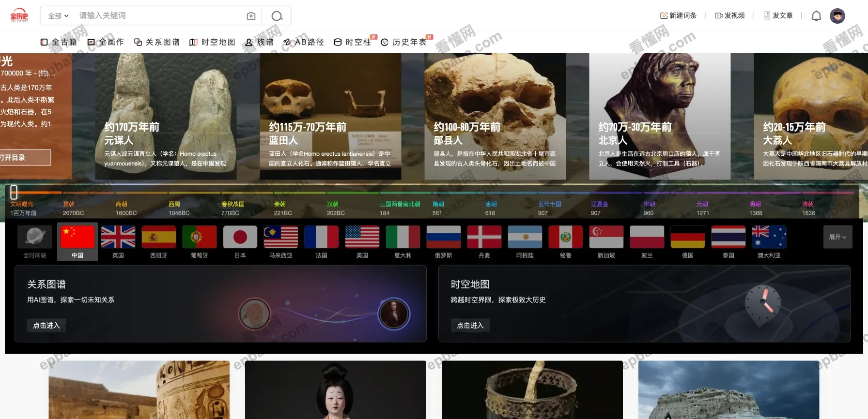Viewport: 868px width, 419px height.
Task: Click the 打开目录 button
Action: pos(24,157)
